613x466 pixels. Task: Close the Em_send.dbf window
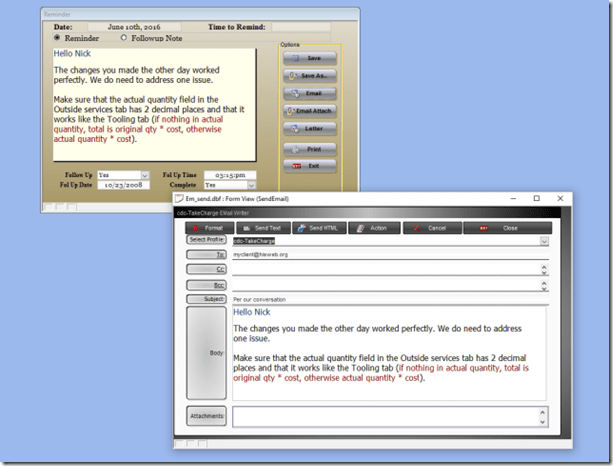click(560, 199)
